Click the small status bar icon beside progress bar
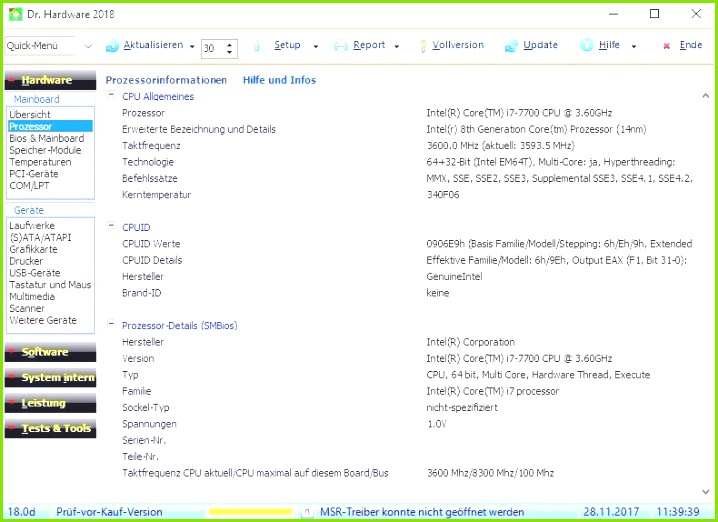The height and width of the screenshot is (522, 718). click(x=308, y=511)
